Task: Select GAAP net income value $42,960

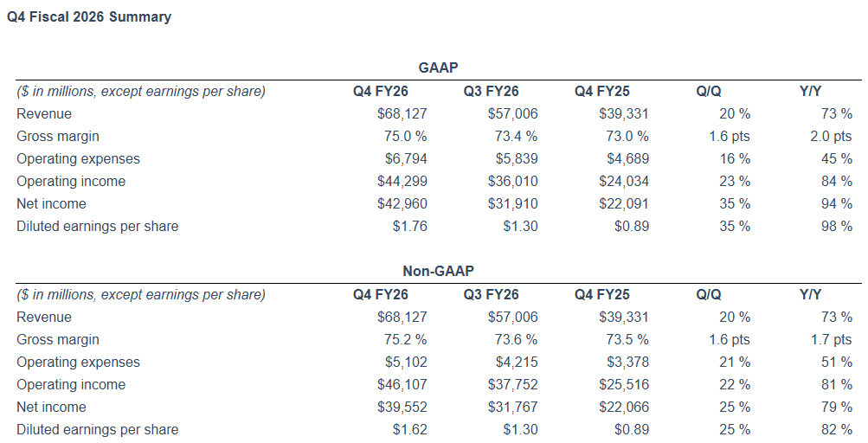Action: pos(402,204)
